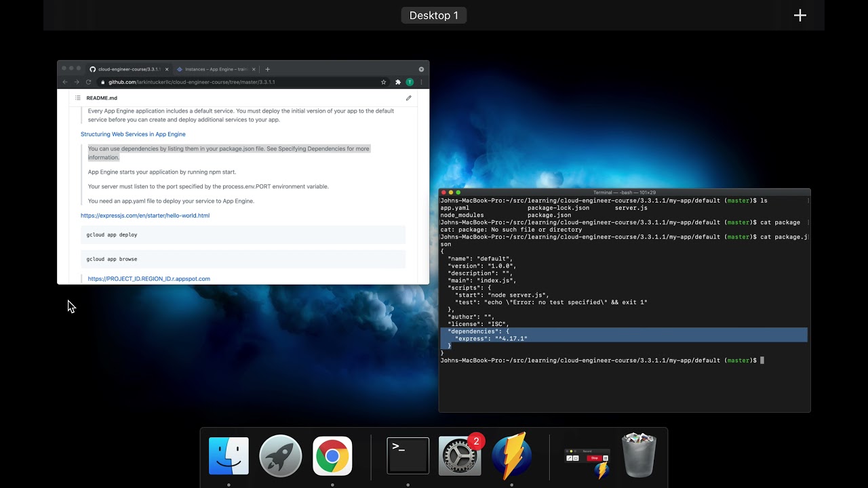868x488 pixels.
Task: Select Desktop 1 space label
Action: coord(434,16)
